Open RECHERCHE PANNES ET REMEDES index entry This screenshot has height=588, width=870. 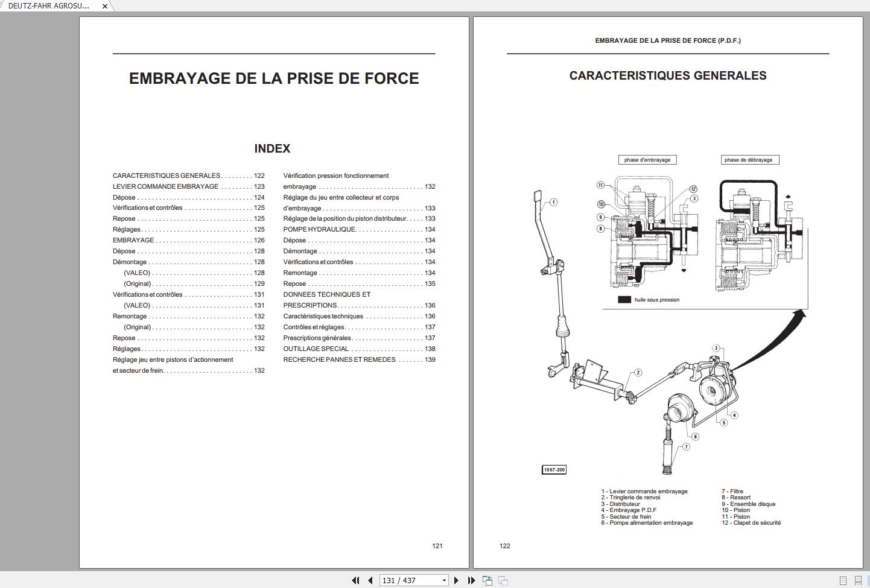(x=339, y=360)
